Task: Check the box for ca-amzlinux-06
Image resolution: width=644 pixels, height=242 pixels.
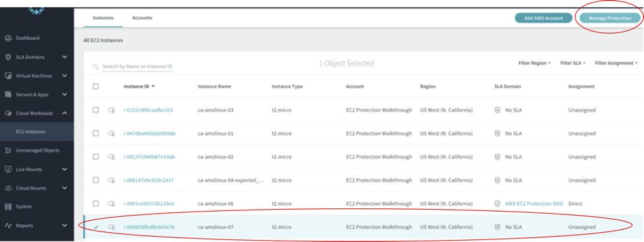Action: click(96, 204)
